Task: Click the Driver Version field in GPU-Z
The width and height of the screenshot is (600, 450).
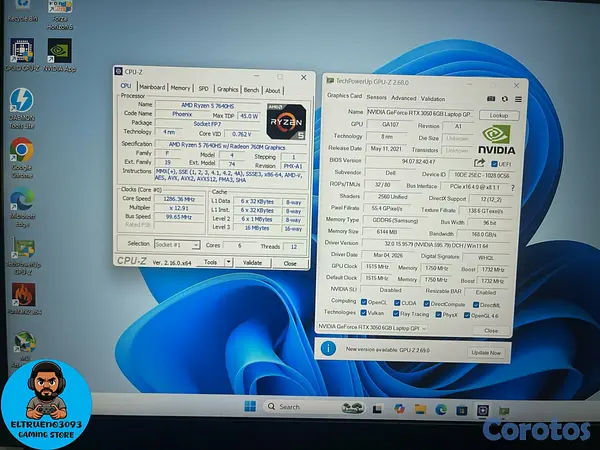Action: pyautogui.click(x=436, y=244)
